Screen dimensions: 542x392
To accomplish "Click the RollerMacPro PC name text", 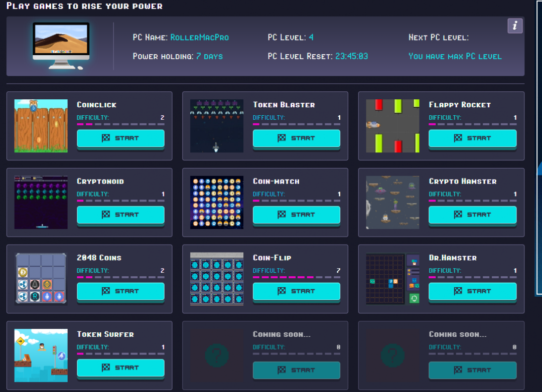I will point(199,38).
